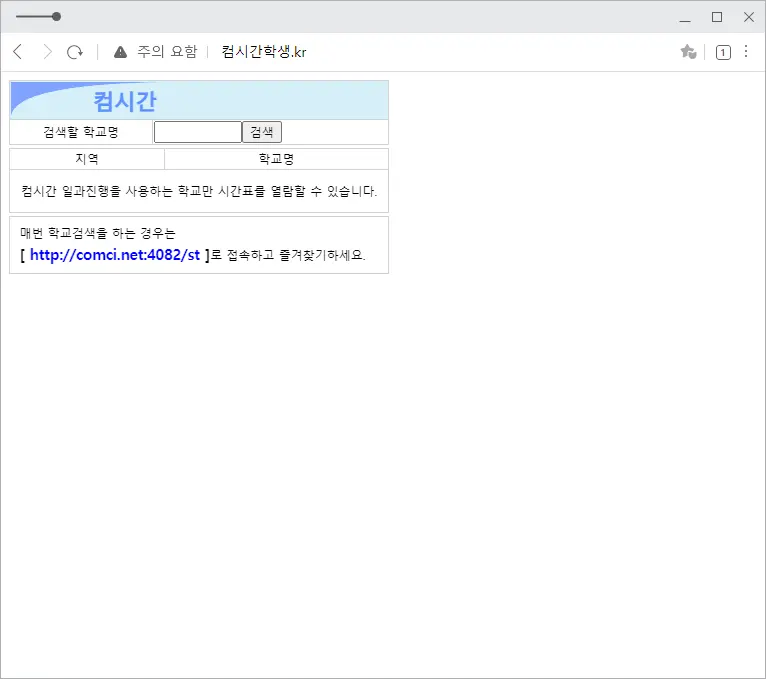Viewport: 766px width, 679px height.
Task: Click the security warning triangle icon
Action: 120,52
